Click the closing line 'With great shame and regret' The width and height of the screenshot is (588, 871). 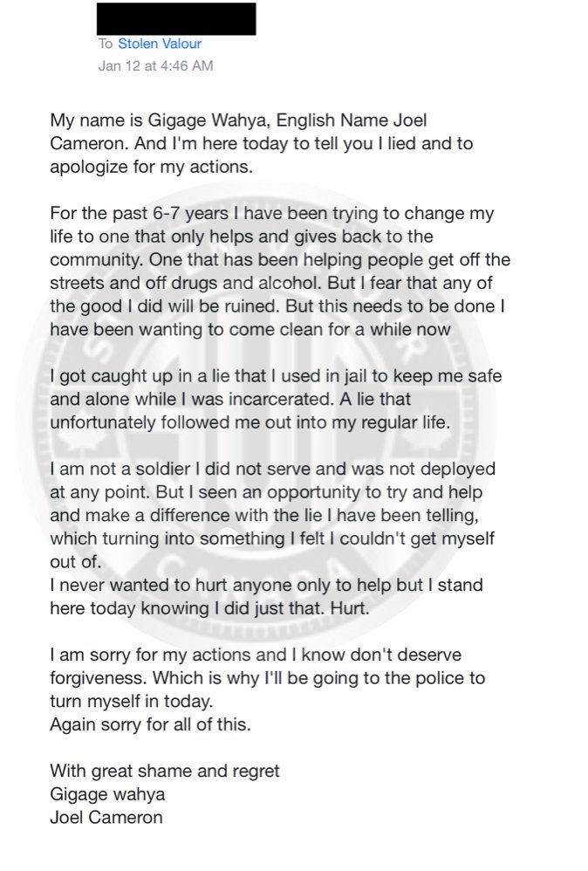pos(164,772)
